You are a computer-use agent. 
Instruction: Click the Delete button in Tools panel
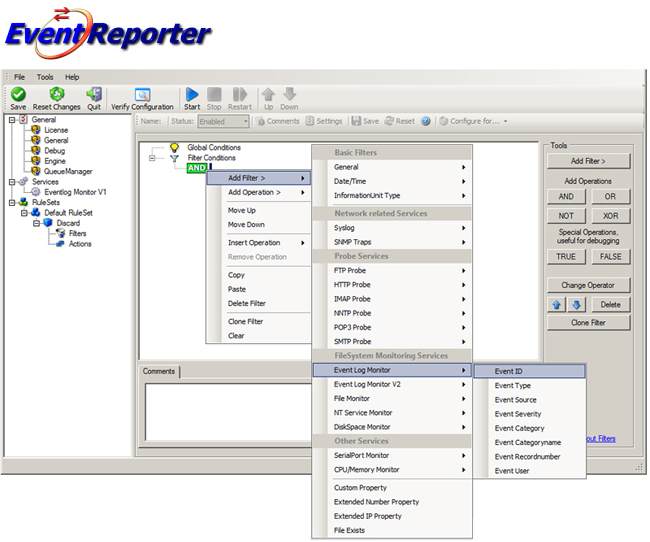click(610, 305)
